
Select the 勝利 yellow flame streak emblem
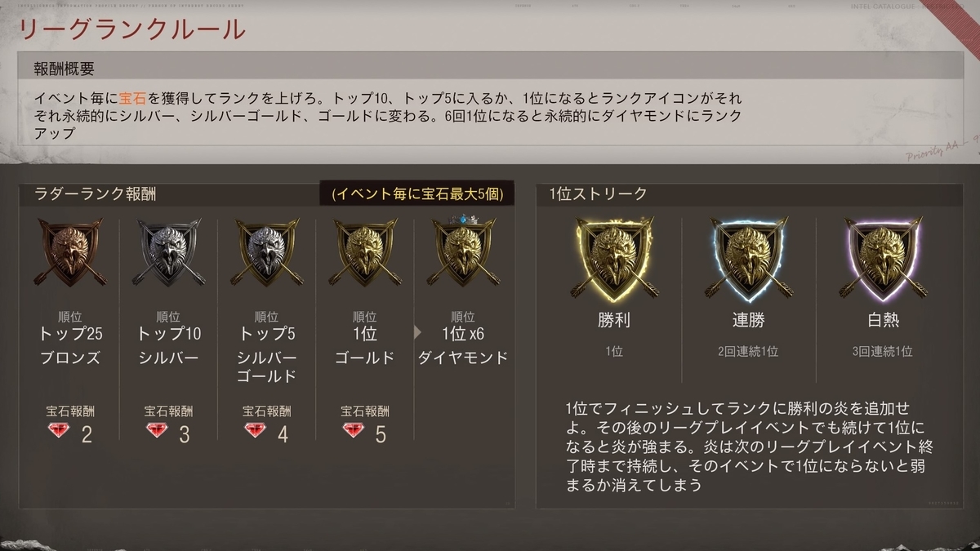tap(614, 258)
